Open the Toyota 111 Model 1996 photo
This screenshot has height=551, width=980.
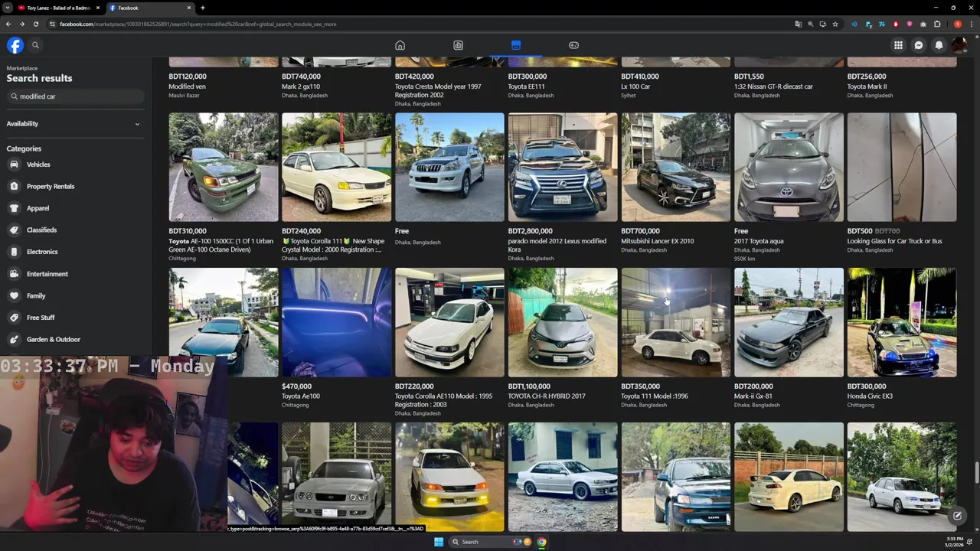(x=675, y=322)
